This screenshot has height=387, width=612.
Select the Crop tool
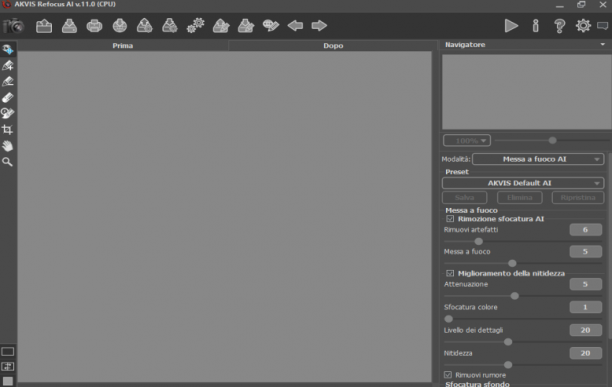8,130
